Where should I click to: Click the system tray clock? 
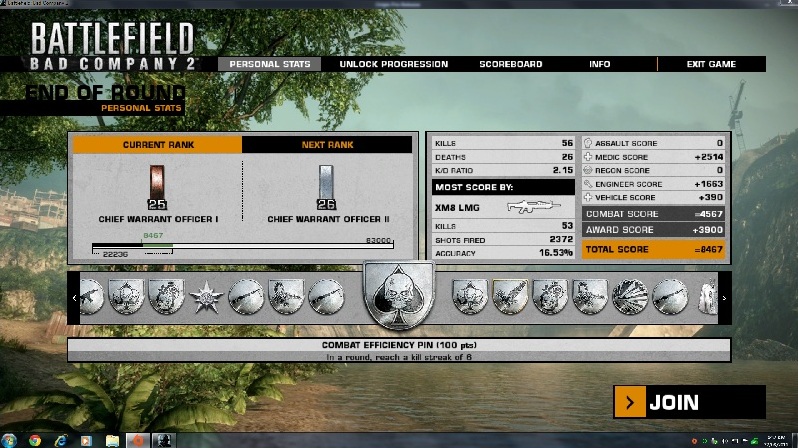(775, 441)
